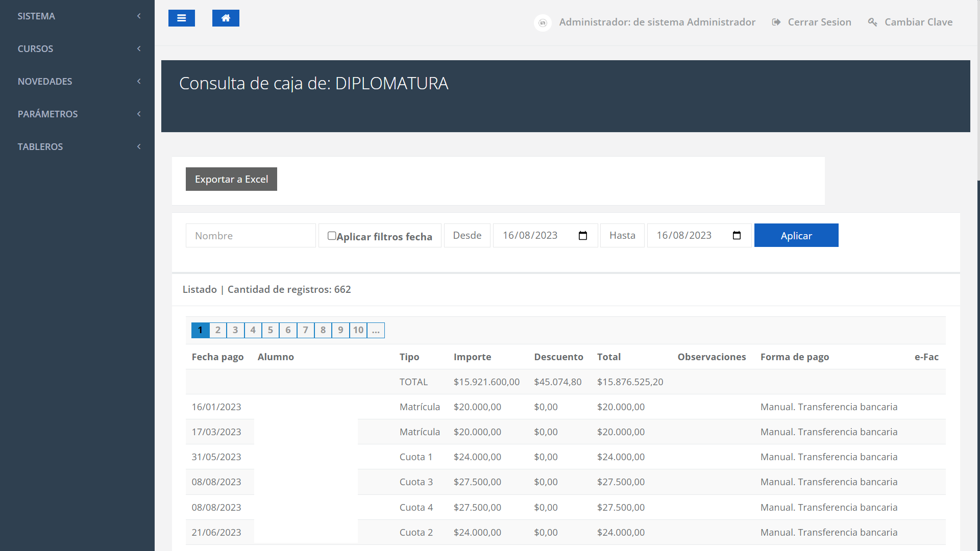The height and width of the screenshot is (551, 980).
Task: Click the Descuento column header
Action: pos(558,357)
